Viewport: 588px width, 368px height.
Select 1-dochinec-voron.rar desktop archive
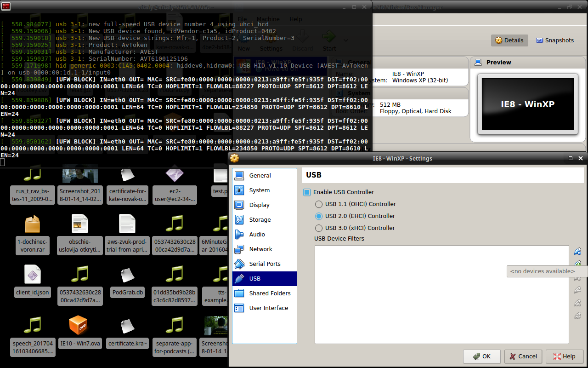click(32, 235)
